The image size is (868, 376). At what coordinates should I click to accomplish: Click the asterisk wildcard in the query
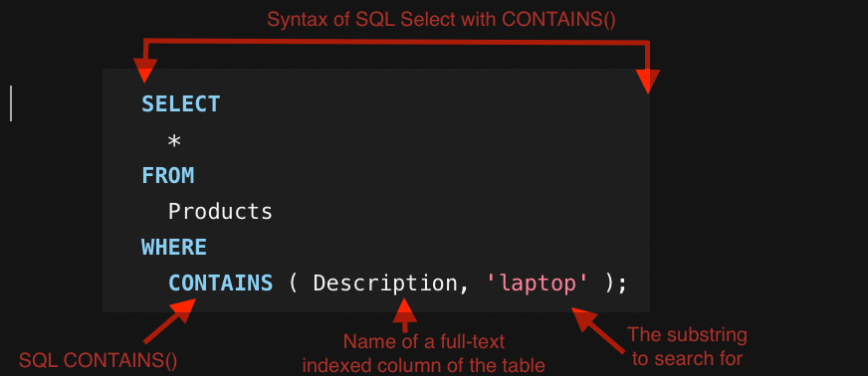174,141
